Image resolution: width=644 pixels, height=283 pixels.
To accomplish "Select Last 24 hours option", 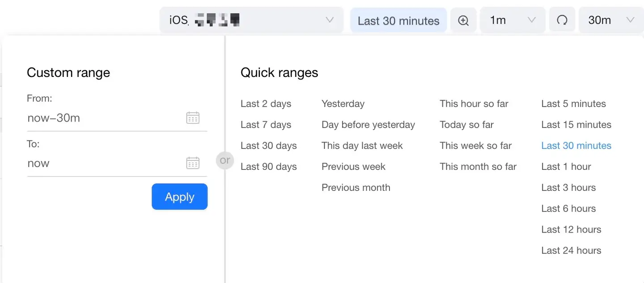I will point(571,250).
